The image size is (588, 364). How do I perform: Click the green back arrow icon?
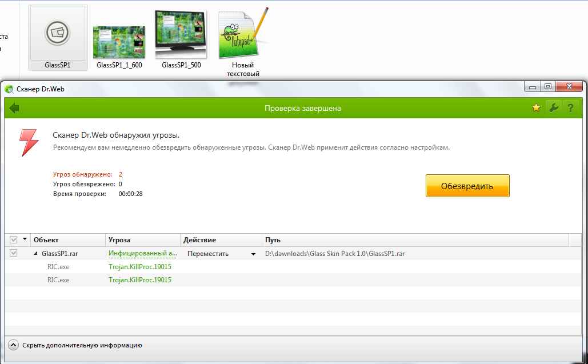[x=14, y=108]
